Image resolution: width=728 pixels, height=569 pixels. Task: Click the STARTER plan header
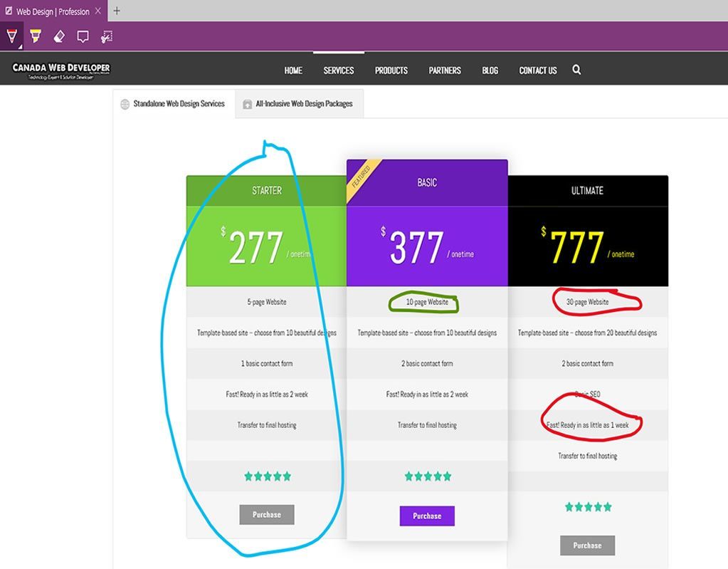(x=266, y=190)
